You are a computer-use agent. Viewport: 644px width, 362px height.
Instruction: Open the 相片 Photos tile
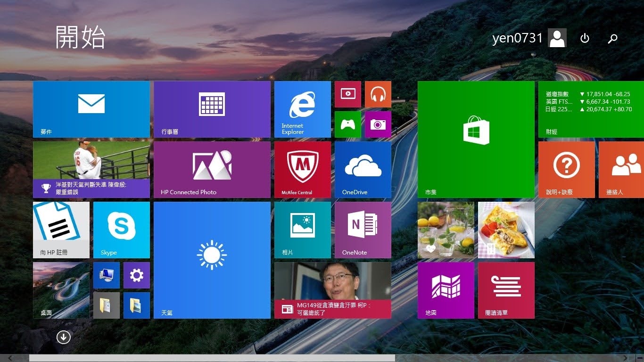[x=303, y=230]
